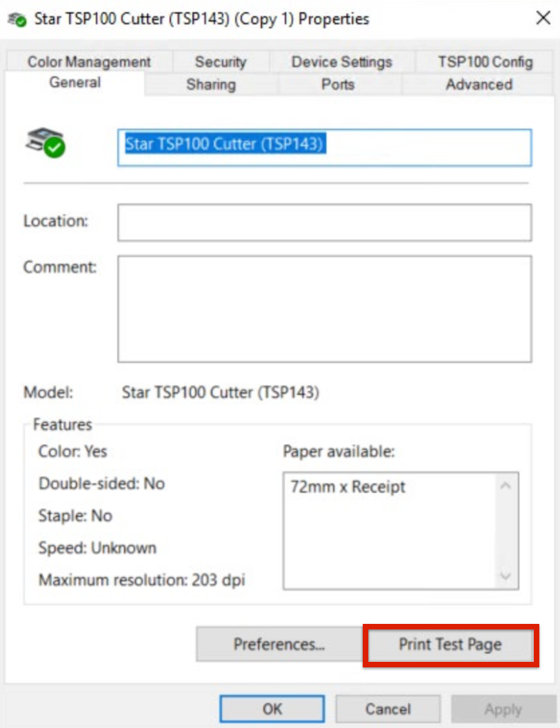Click Print Test Page button
This screenshot has width=560, height=728.
(450, 645)
